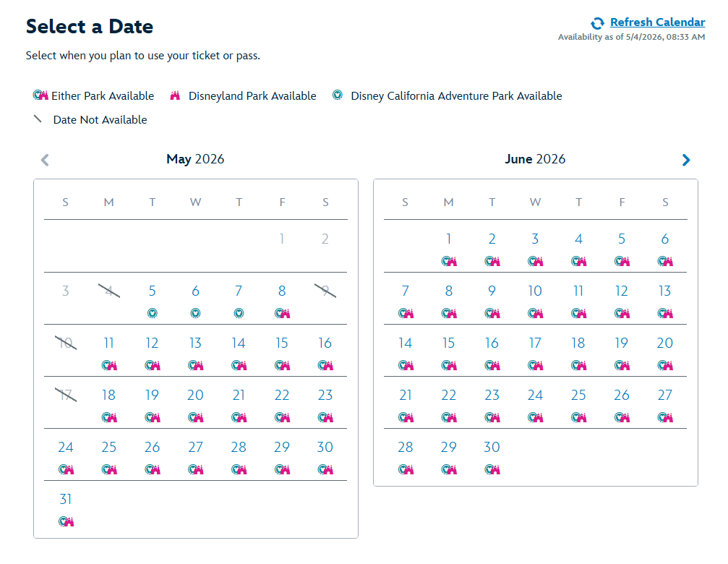Viewport: 728px width, 564px height.
Task: Click either-park icon under June 13
Action: 665,313
